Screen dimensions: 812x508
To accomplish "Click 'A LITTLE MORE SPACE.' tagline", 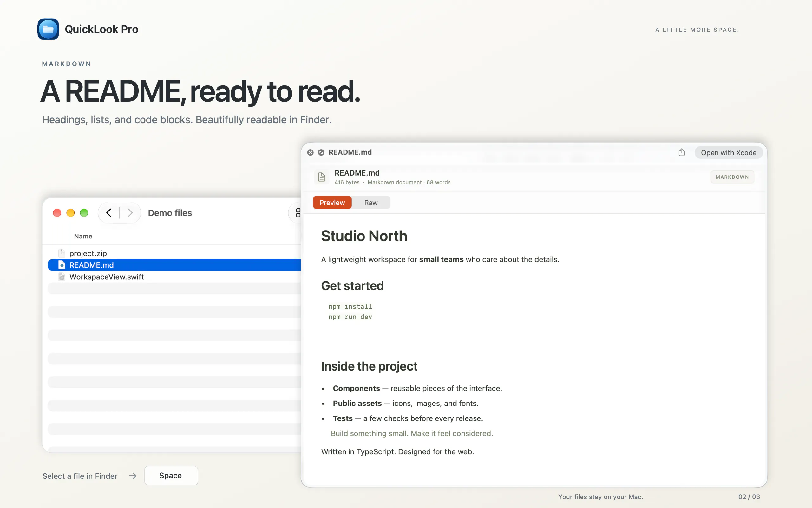I will coord(697,30).
